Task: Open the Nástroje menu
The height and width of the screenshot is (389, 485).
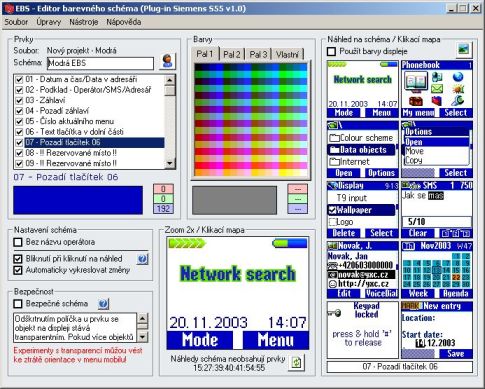Action: (x=84, y=22)
